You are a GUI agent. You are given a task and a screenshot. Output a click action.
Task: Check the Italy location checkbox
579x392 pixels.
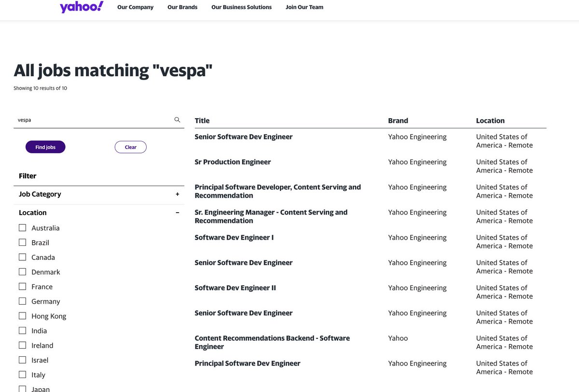click(x=22, y=375)
